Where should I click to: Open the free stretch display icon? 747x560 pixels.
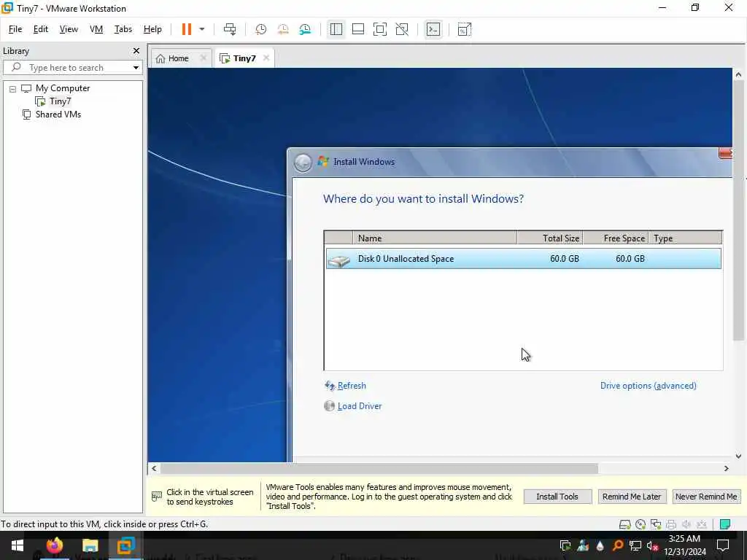point(465,29)
